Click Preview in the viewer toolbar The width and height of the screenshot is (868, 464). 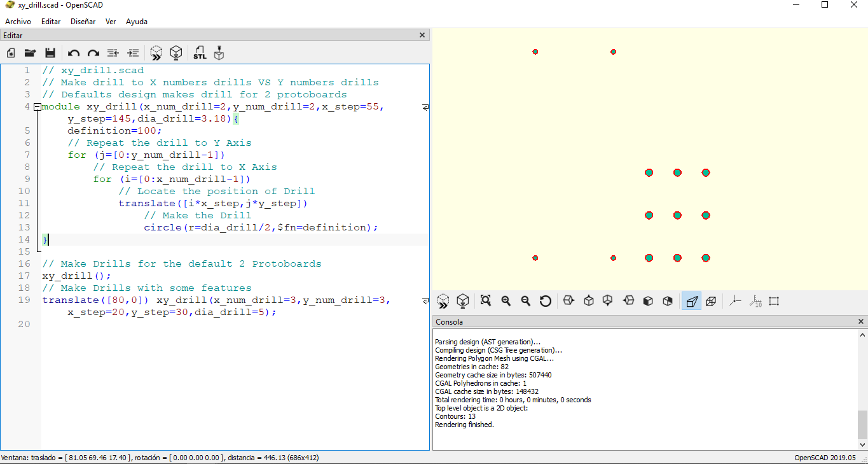click(x=443, y=301)
